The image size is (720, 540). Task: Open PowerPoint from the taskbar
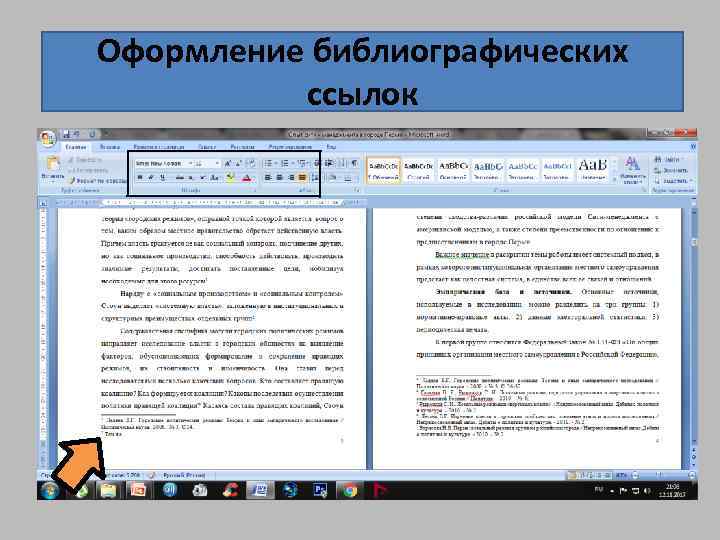coord(138,490)
